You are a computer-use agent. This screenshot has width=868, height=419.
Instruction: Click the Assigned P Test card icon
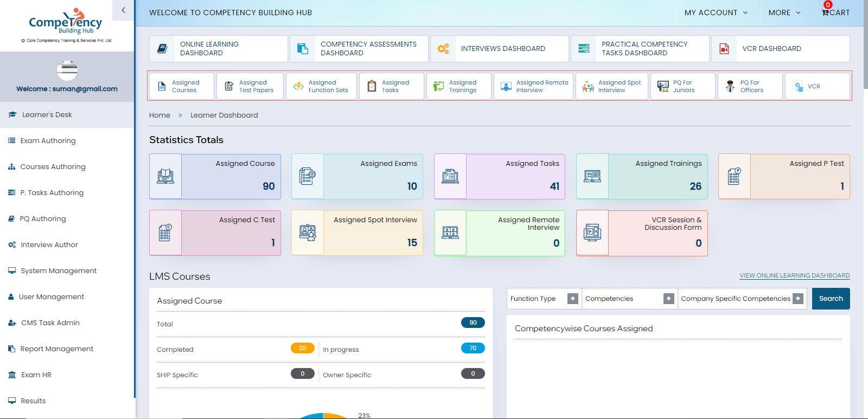pyautogui.click(x=735, y=176)
